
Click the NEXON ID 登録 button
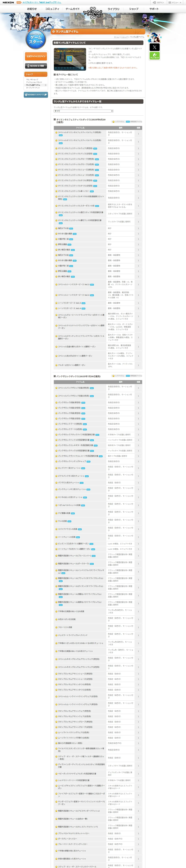click(36, 66)
